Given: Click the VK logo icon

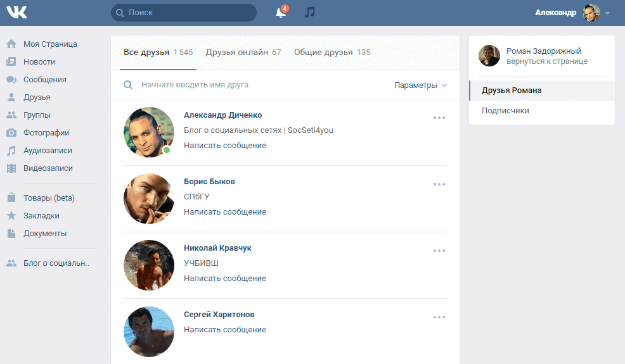Looking at the screenshot, I should (16, 13).
